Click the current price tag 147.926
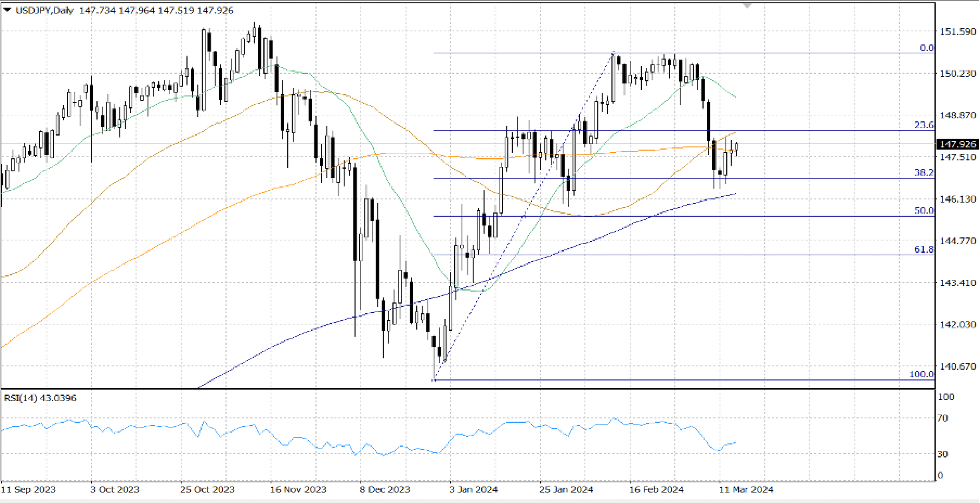The height and width of the screenshot is (503, 980). click(957, 144)
